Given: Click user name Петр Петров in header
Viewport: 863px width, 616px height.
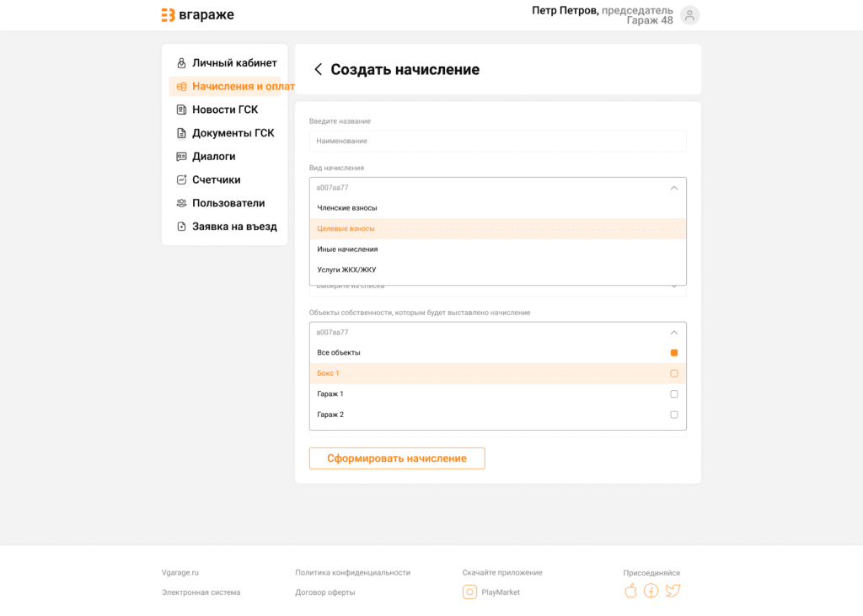Looking at the screenshot, I should tap(565, 10).
